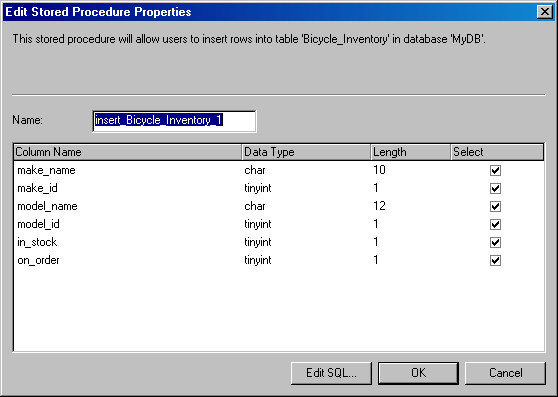Click the length value 1 for on_order
The image size is (558, 397).
pos(376,260)
